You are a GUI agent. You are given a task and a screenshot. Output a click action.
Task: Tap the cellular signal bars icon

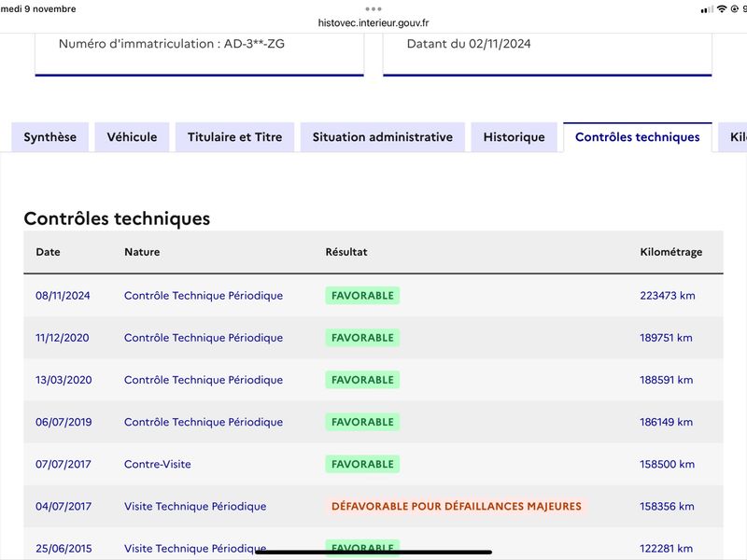(x=707, y=9)
